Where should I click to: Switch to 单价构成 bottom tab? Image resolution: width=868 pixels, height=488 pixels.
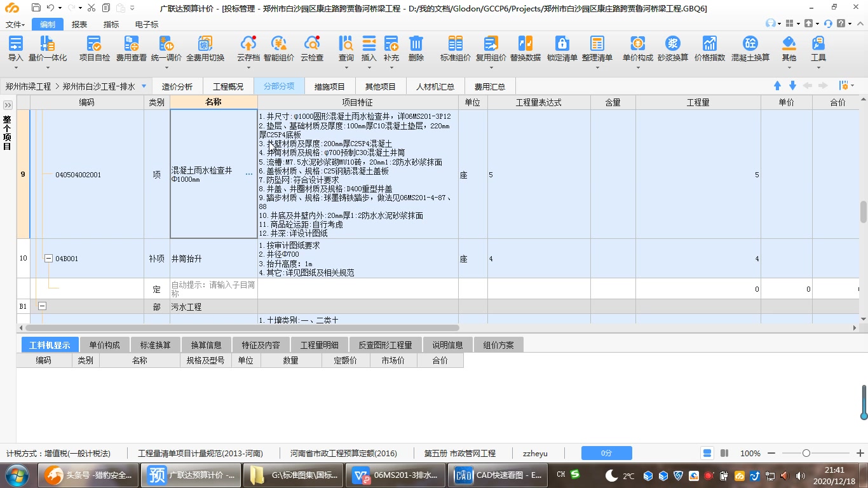(104, 345)
